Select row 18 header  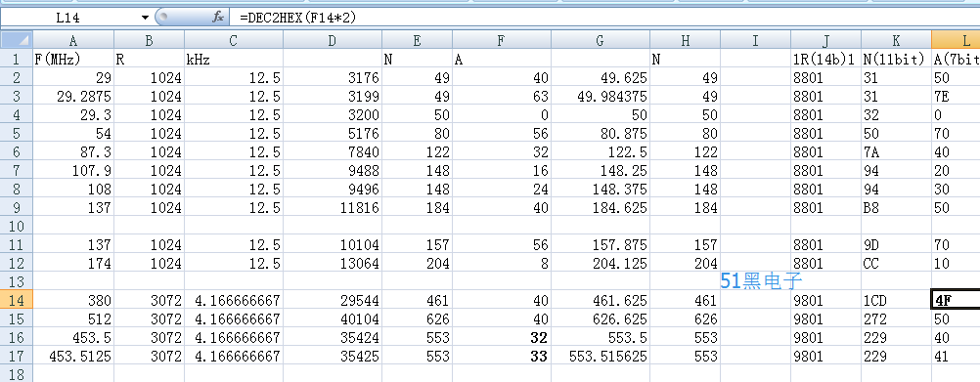[16, 374]
